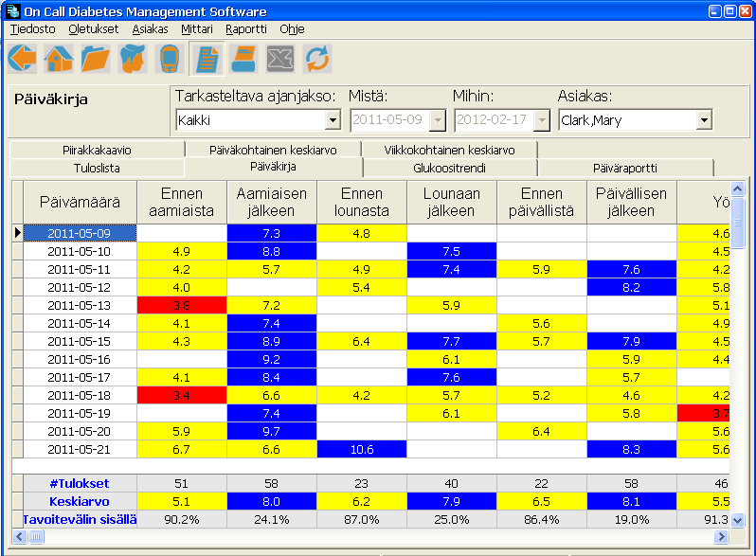
Task: Click the application icon in title bar
Action: (13, 10)
